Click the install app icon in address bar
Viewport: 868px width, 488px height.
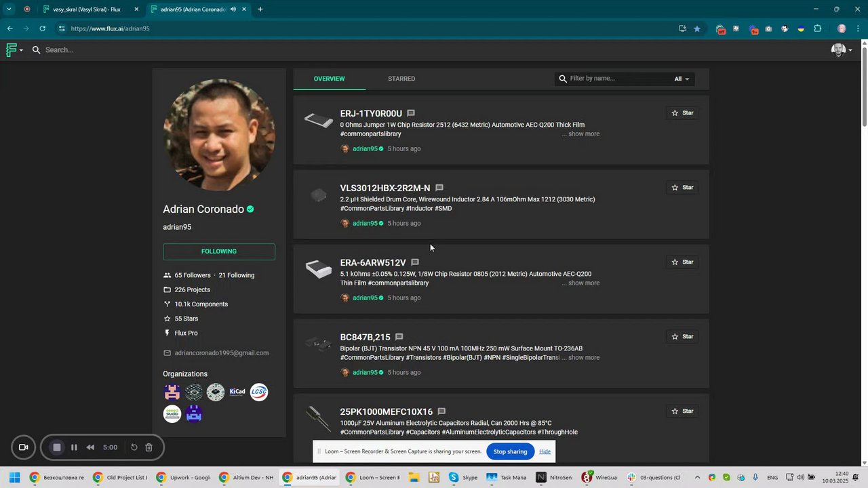[x=682, y=28]
